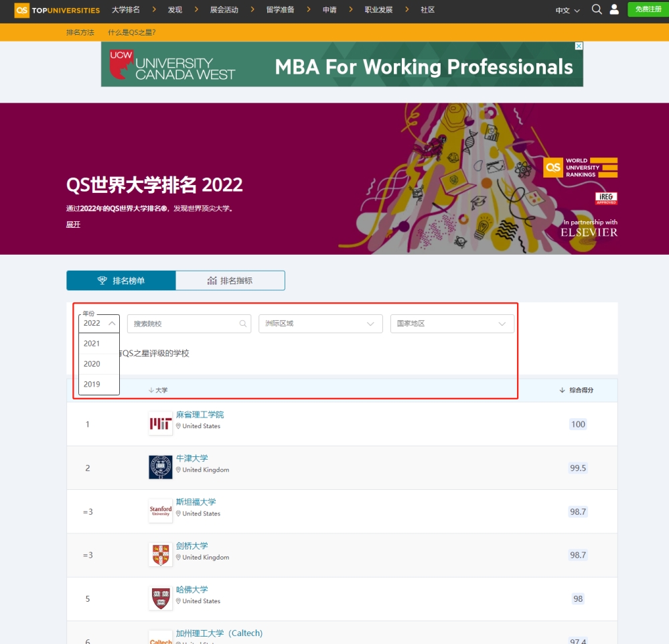Click the Oxford University crest logo
Viewport: 669px width, 644px height.
click(161, 467)
